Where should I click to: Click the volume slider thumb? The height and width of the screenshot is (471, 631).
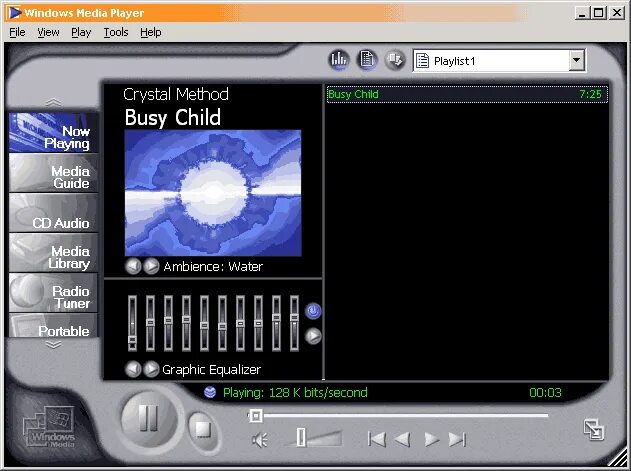pos(301,437)
